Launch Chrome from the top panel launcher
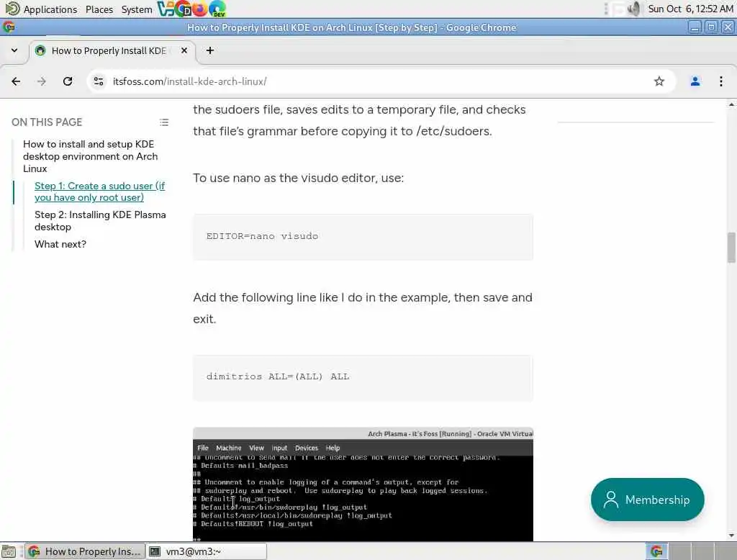737x560 pixels. click(x=183, y=9)
